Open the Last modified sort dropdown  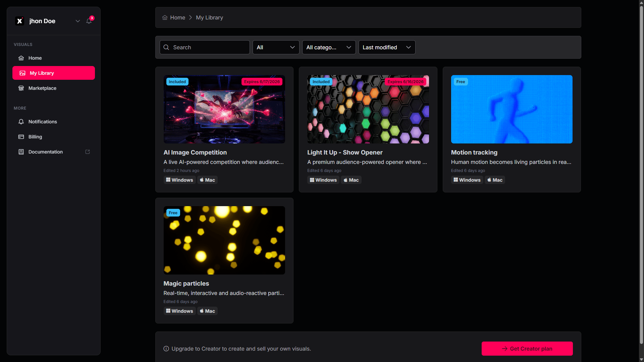tap(387, 47)
